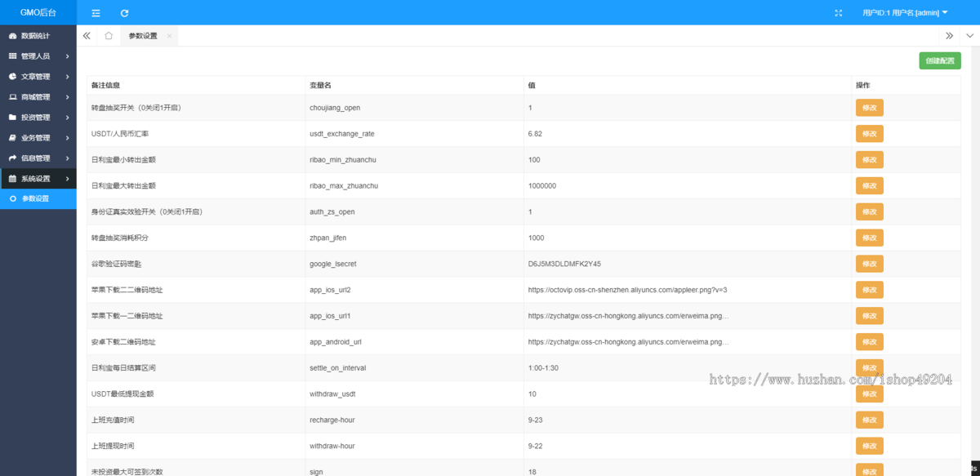Expand the 业务管理 menu chevron
980x476 pixels.
coord(67,138)
